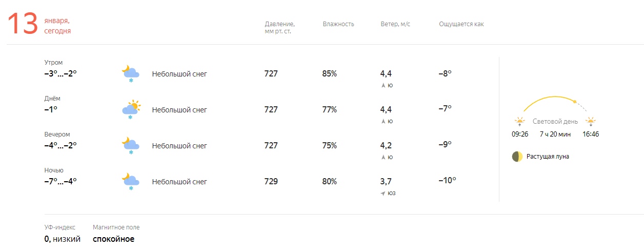Viewport: 644px width, 250px height.
Task: Click the sunrise icon above 09:26
Action: coord(520,122)
